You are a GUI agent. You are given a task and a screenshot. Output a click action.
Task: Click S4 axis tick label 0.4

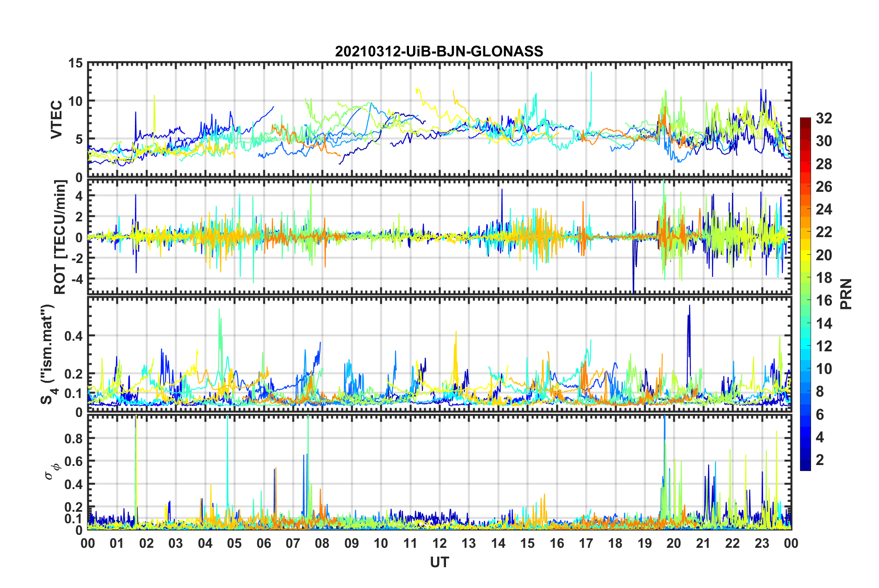pos(73,336)
